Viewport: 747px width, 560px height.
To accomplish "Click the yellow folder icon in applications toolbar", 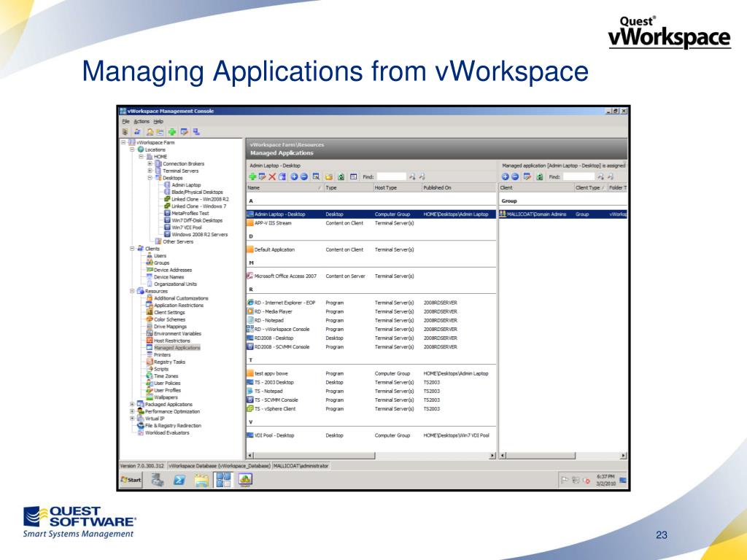I will tap(329, 176).
